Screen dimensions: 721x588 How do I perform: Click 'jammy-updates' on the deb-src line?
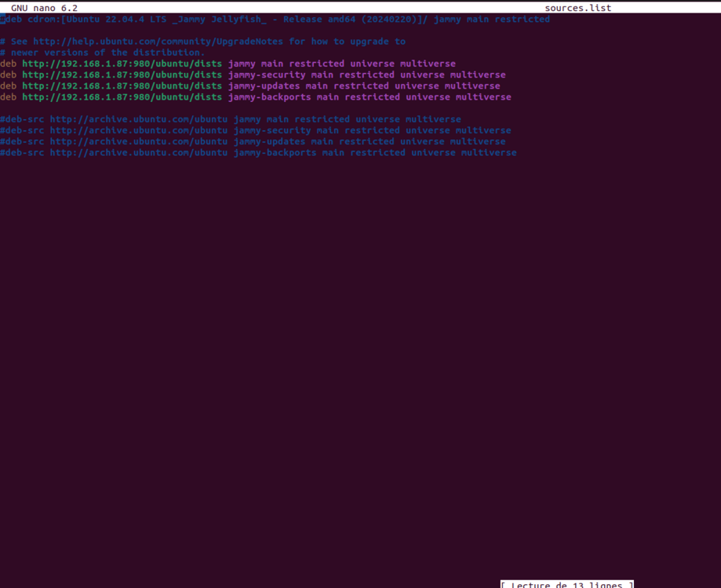(269, 141)
